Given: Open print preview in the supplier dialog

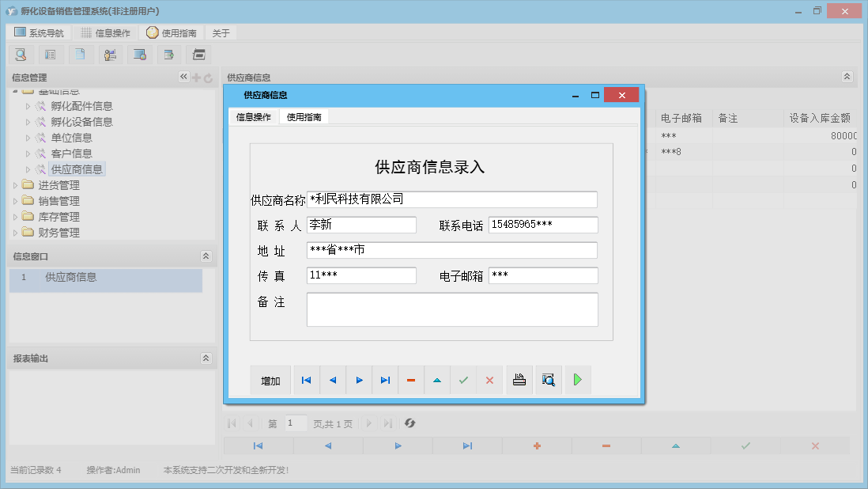Looking at the screenshot, I should click(x=548, y=380).
